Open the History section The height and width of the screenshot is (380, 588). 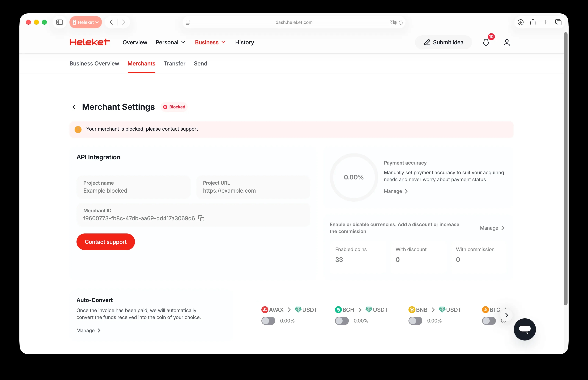click(244, 42)
